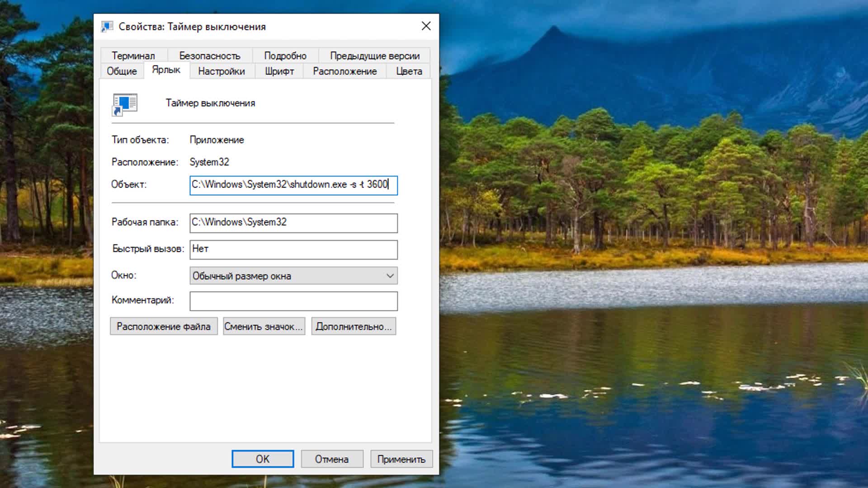Select the Общие (General) tab
The height and width of the screenshot is (488, 868).
(x=122, y=71)
